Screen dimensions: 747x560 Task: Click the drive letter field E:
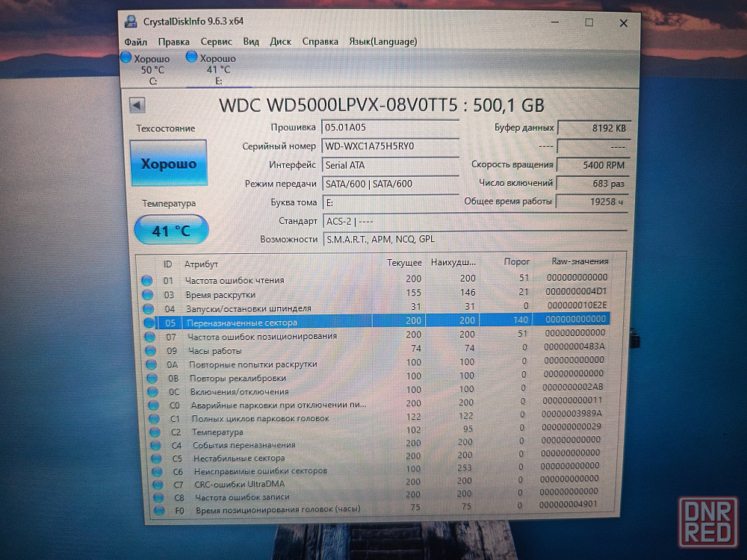click(x=390, y=203)
